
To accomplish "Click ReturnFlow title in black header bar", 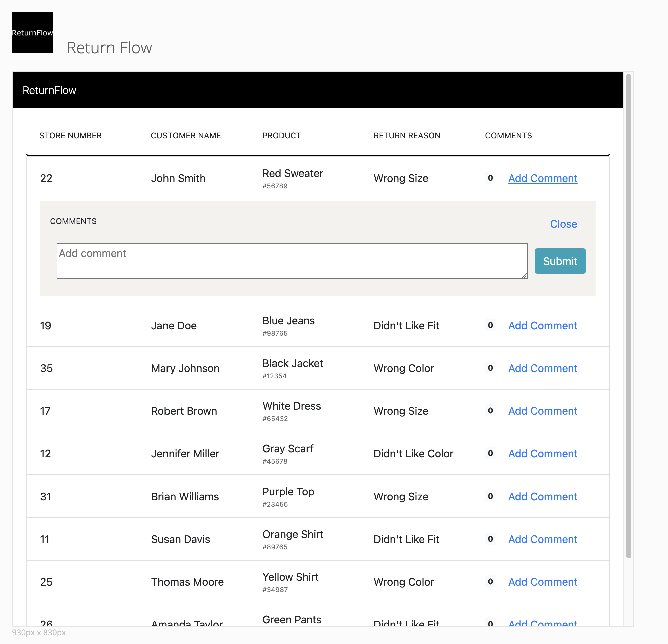I will coord(49,90).
